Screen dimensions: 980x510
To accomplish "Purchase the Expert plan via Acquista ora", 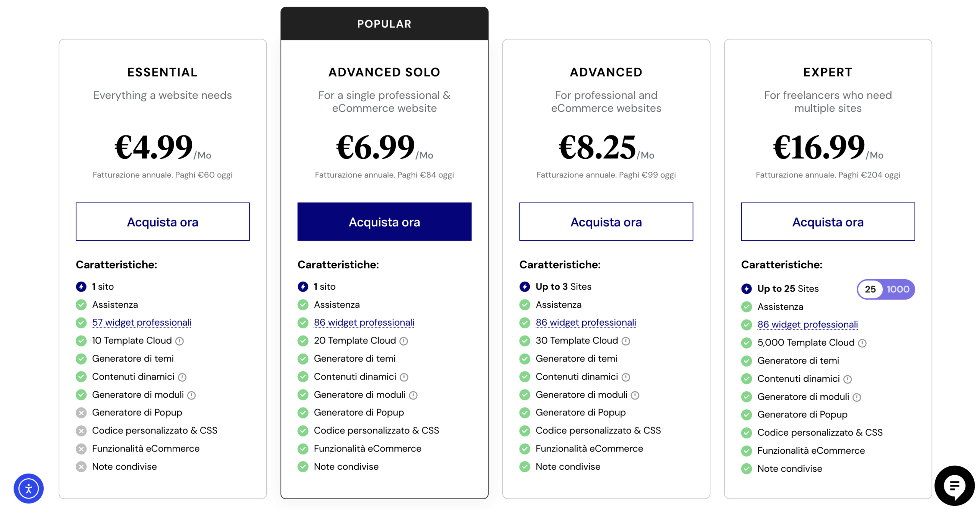I will 827,222.
